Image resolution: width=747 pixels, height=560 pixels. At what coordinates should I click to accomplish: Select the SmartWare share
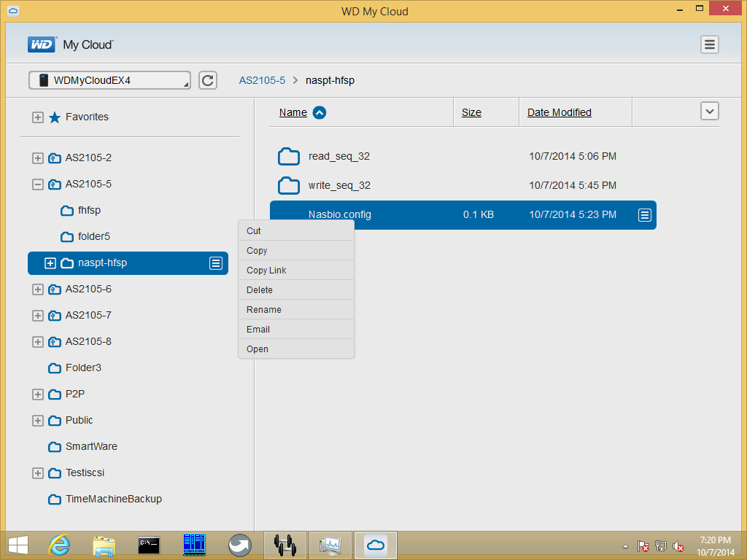point(91,446)
